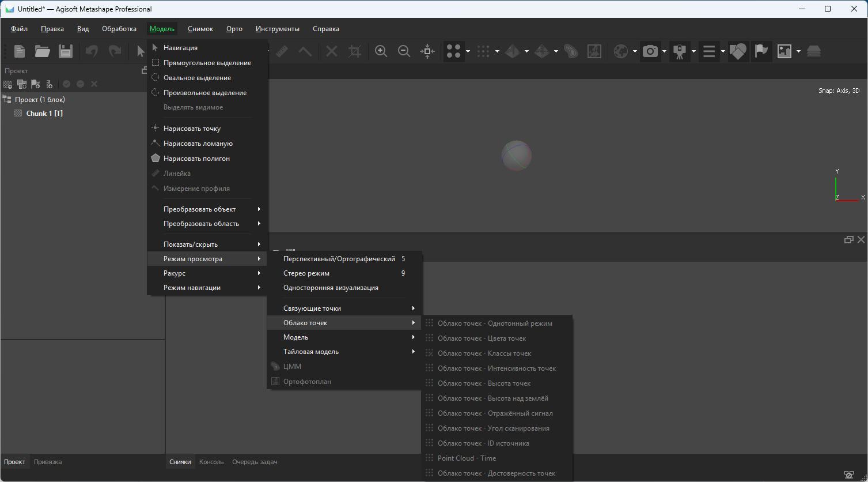Click the add chunk icon in Project panel
This screenshot has width=868, height=482.
pyautogui.click(x=7, y=84)
